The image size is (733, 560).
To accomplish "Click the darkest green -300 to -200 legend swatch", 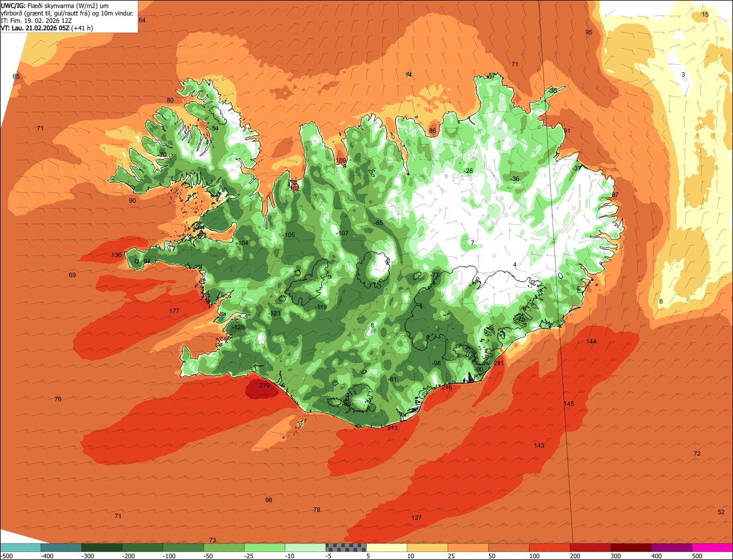I will point(102,548).
